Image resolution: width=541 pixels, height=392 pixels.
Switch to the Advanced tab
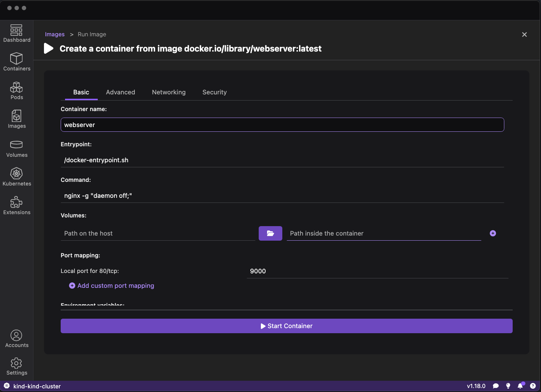point(120,92)
